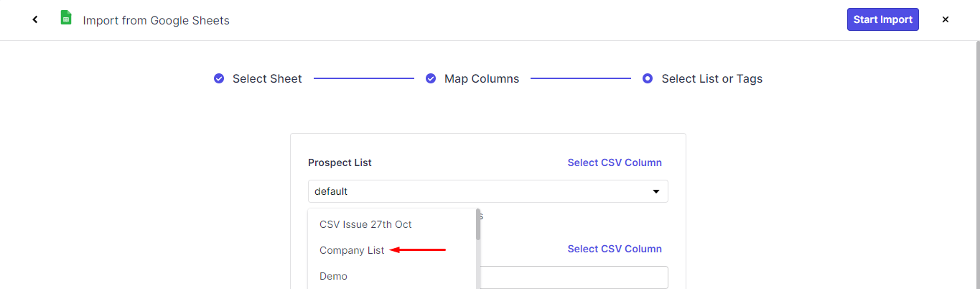Click the Select Sheet step checkmark
This screenshot has height=289, width=980.
[x=219, y=78]
